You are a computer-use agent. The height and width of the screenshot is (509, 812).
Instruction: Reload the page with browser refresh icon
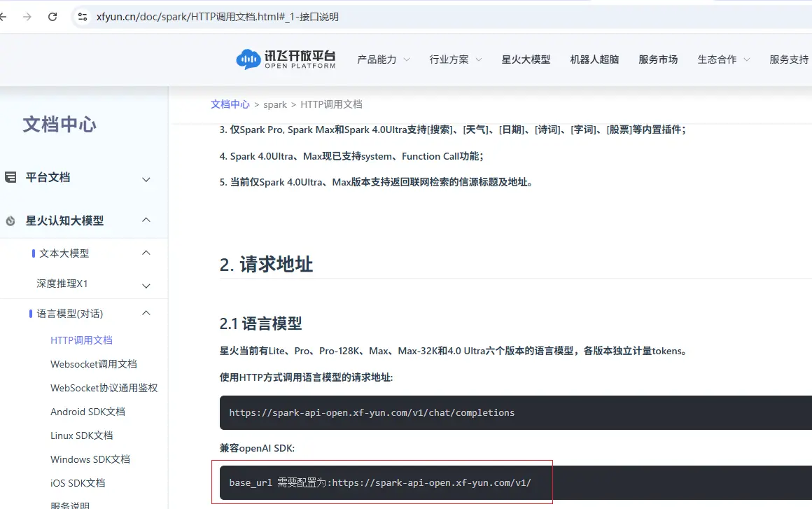(52, 17)
